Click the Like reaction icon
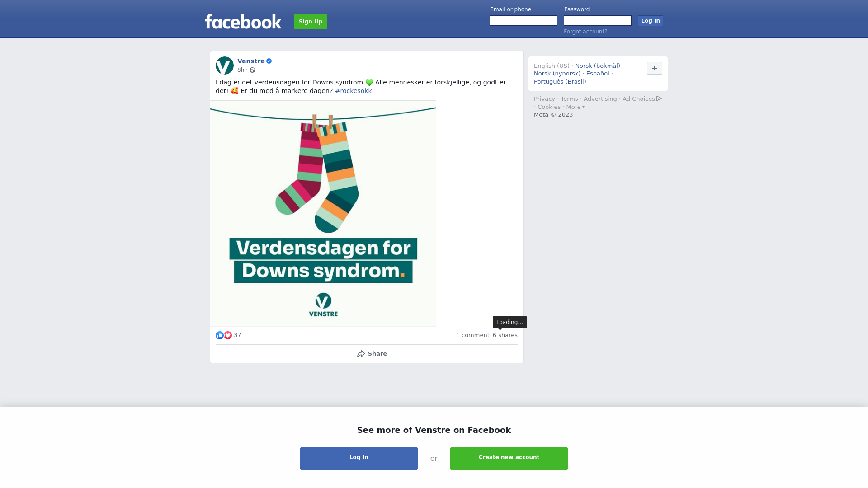This screenshot has width=868, height=488. pos(220,335)
